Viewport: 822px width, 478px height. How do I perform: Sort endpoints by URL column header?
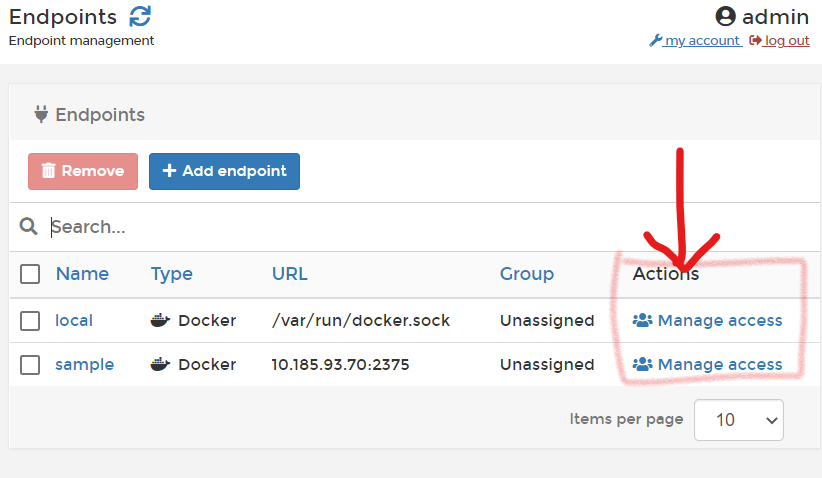pos(289,274)
